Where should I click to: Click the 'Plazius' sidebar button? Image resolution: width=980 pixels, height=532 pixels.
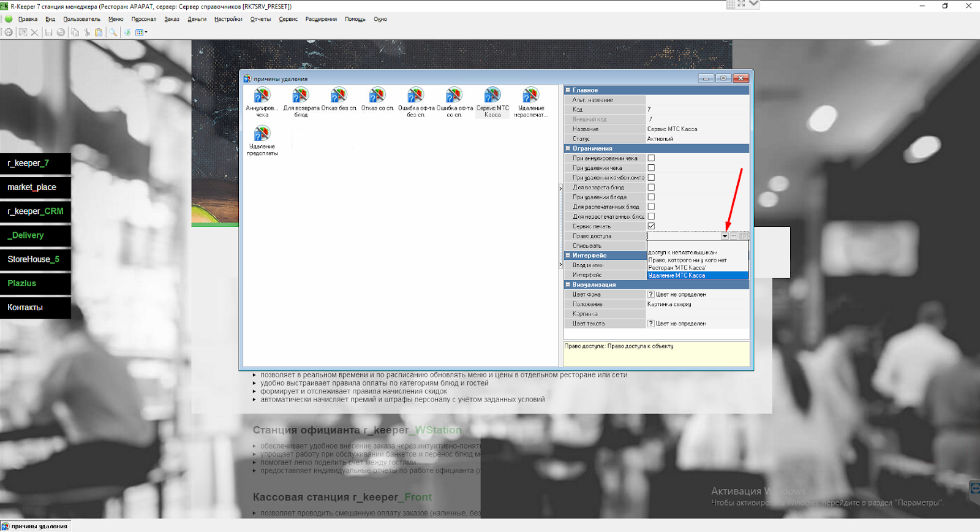tap(36, 284)
